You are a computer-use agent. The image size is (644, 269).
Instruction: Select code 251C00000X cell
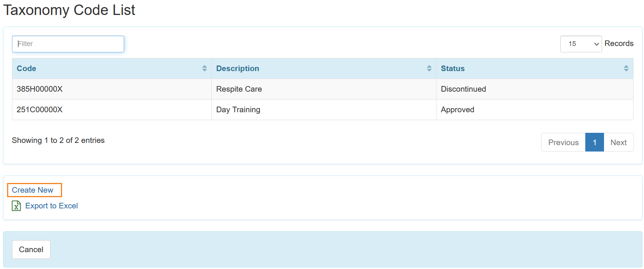click(x=40, y=110)
